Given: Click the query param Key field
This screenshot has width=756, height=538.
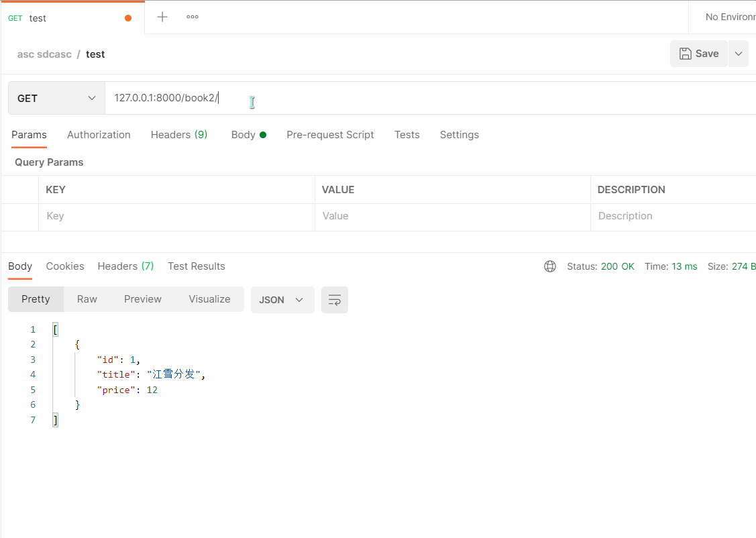Looking at the screenshot, I should (x=176, y=216).
